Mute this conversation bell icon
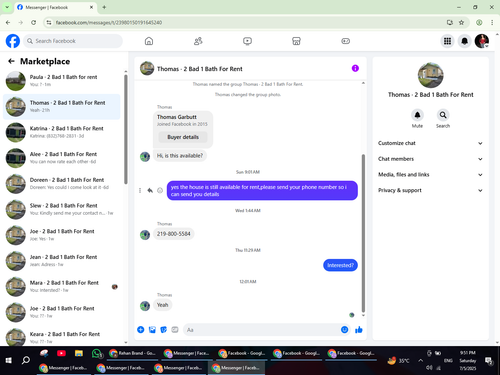 417,115
